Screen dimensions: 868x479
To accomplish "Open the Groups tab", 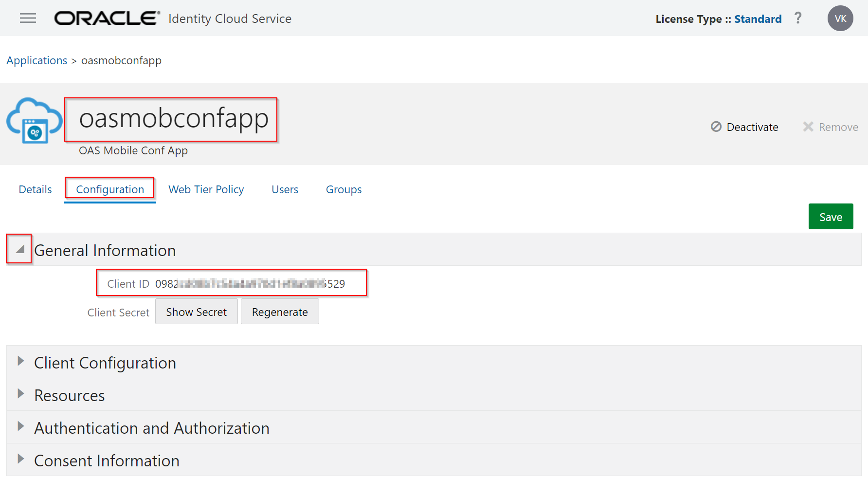I will pyautogui.click(x=344, y=189).
